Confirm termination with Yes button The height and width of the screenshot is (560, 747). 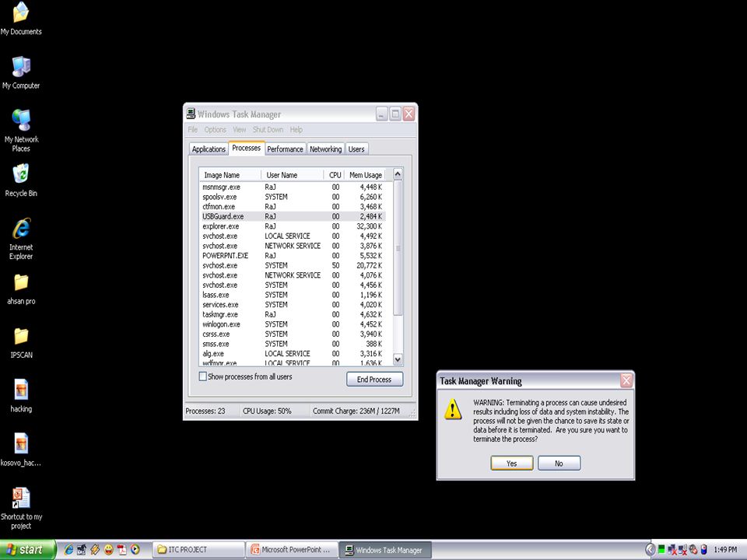512,464
